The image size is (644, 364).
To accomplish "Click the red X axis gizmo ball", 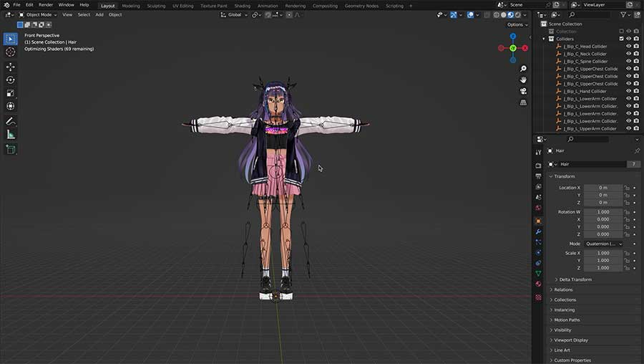I will [x=525, y=48].
